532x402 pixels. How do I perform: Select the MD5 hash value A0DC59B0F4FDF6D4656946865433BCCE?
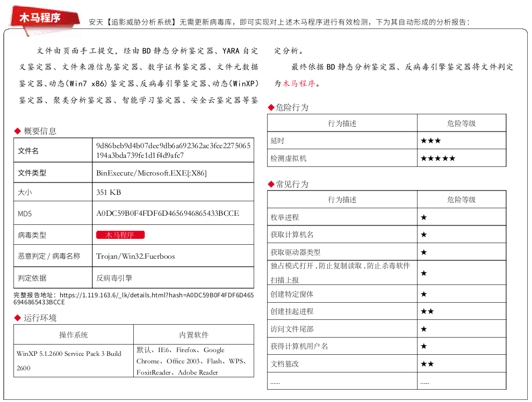click(x=168, y=213)
